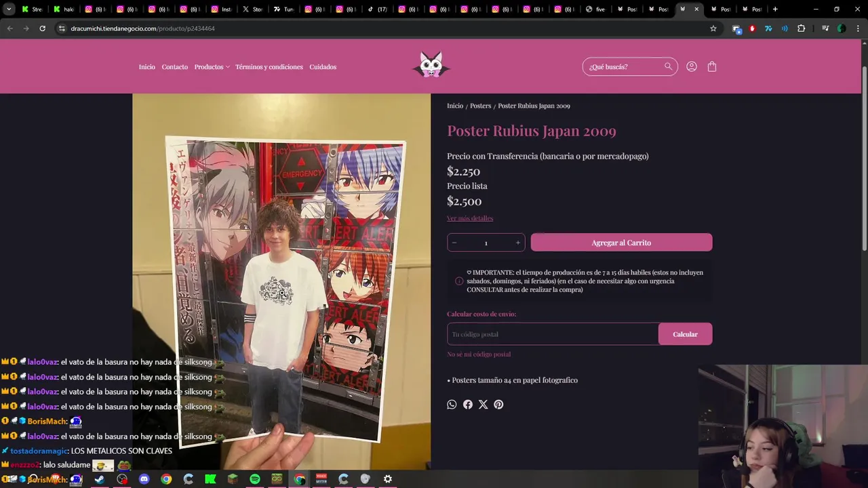Go back in browser history
This screenshot has width=868, height=488.
9,28
